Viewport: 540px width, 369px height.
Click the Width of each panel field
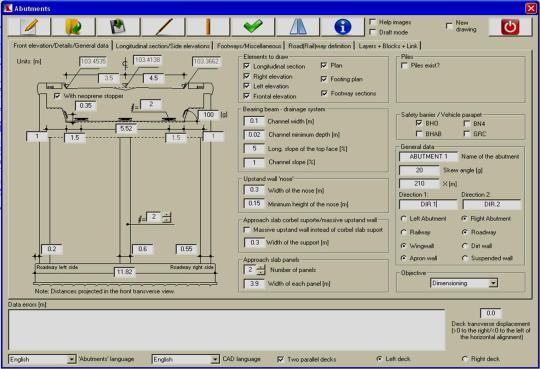254,284
